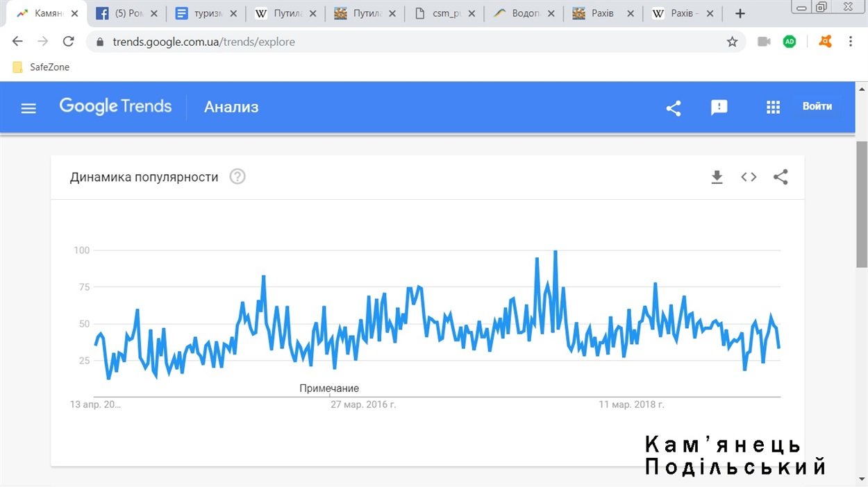
Task: Click the embed code icon on chart
Action: 749,177
